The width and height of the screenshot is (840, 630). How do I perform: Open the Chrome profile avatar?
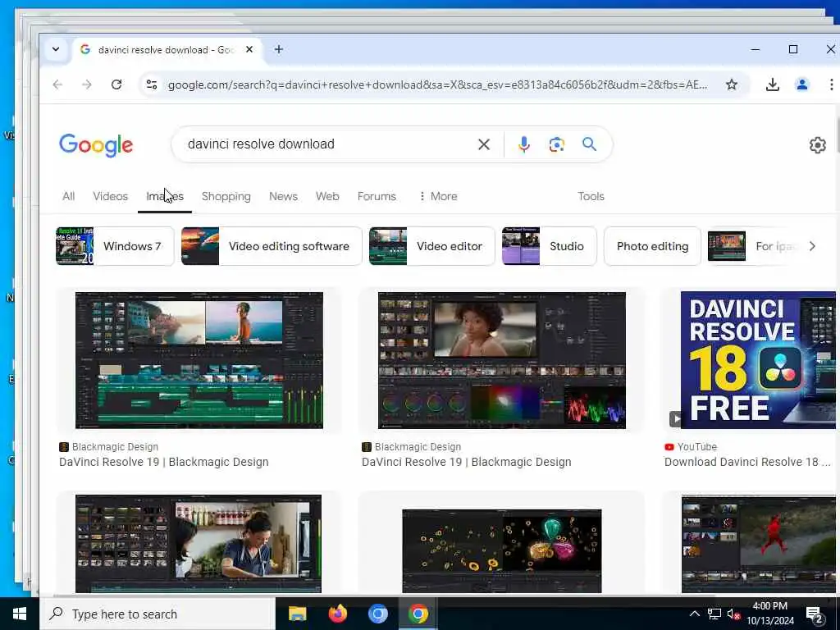click(x=802, y=84)
